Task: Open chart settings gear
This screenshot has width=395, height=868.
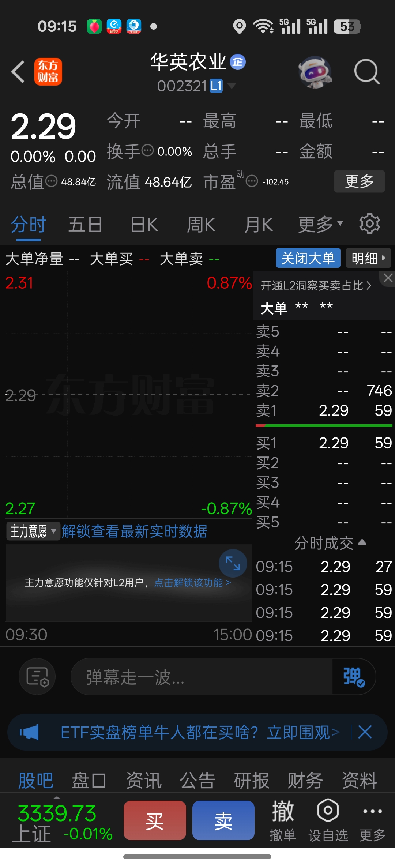Action: (370, 223)
